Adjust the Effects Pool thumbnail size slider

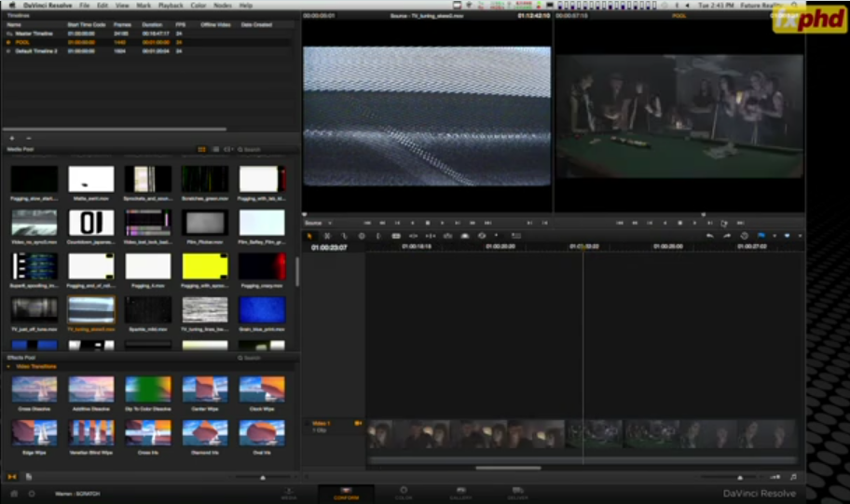pos(263,477)
